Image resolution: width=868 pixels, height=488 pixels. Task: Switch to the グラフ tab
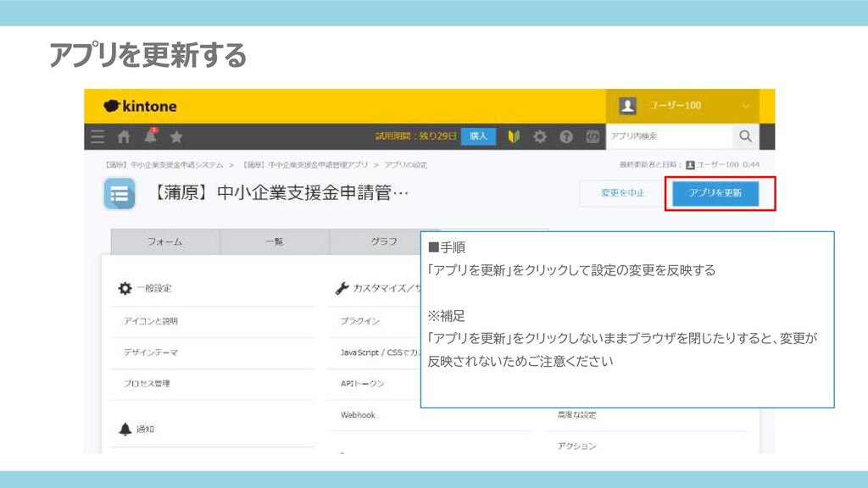pos(384,241)
